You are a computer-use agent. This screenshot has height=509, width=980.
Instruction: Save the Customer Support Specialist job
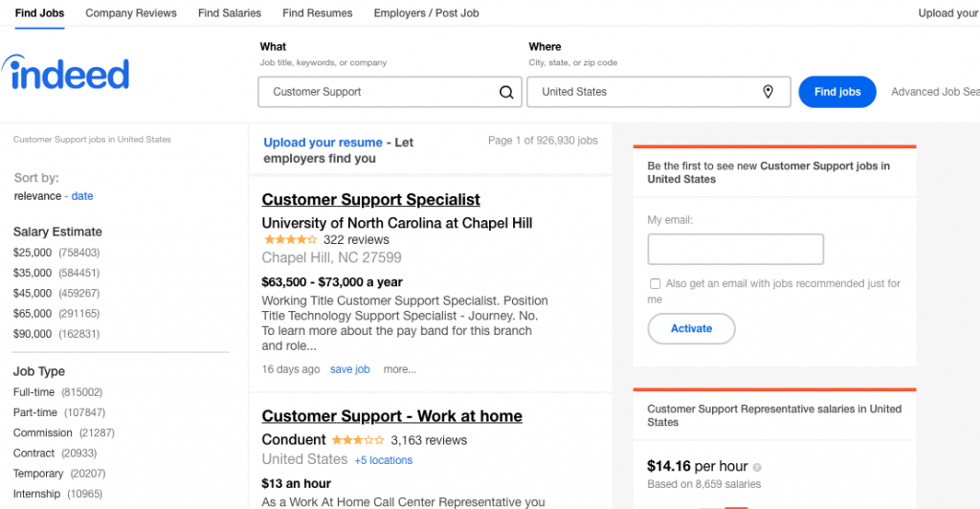tap(350, 369)
